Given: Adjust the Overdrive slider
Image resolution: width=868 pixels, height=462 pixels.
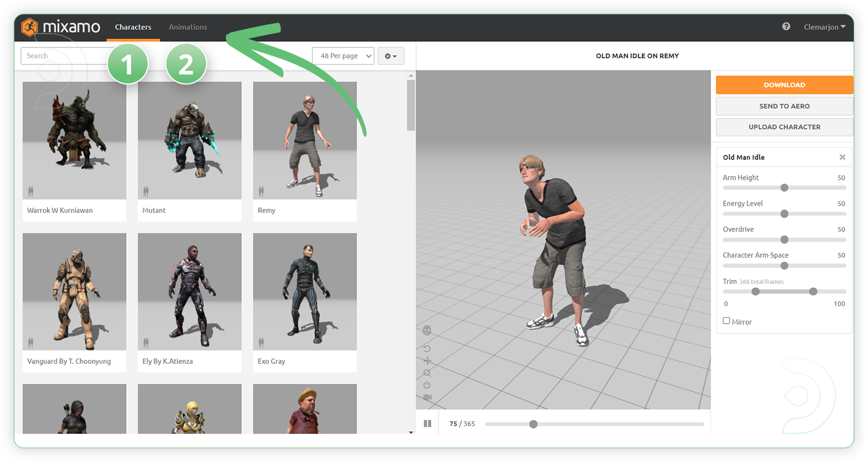Looking at the screenshot, I should pos(784,239).
